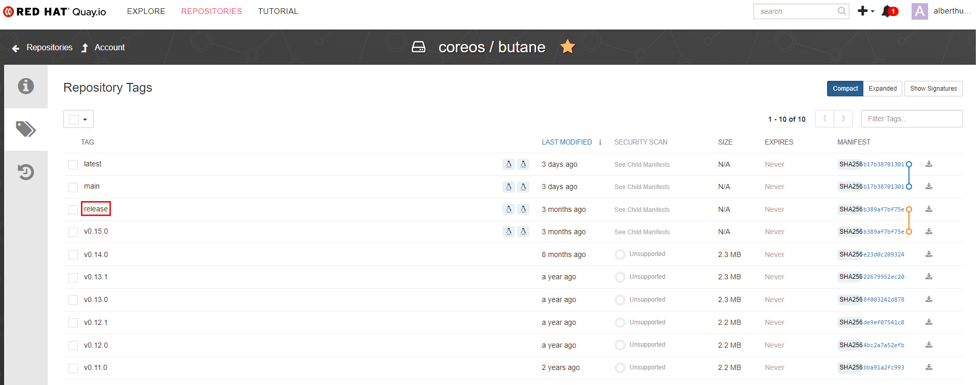Fetch tag v0.14.0 via download icon
Screen dimensions: 980x385
coord(929,254)
